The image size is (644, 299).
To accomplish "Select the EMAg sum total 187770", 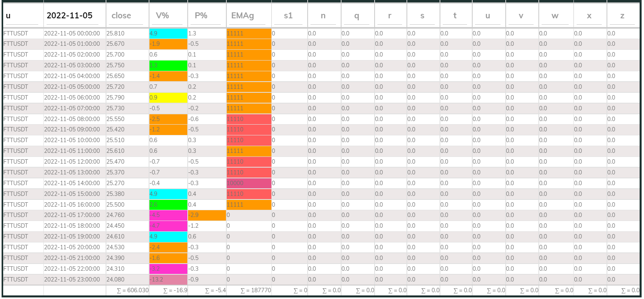I will (x=256, y=290).
